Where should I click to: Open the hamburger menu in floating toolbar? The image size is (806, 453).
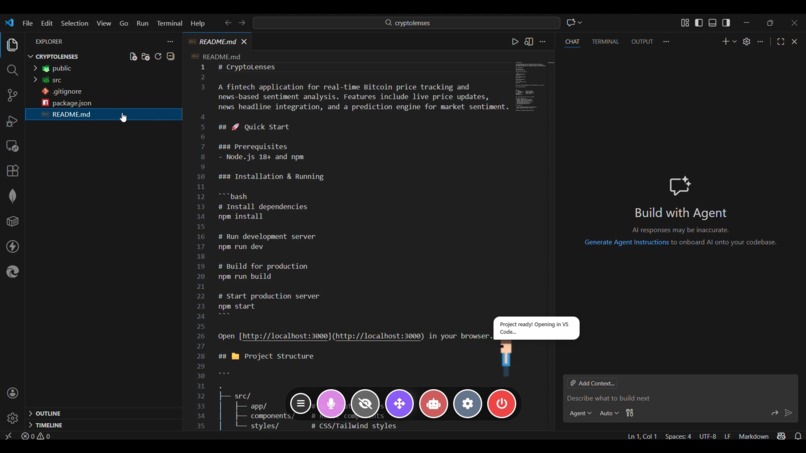(x=301, y=404)
